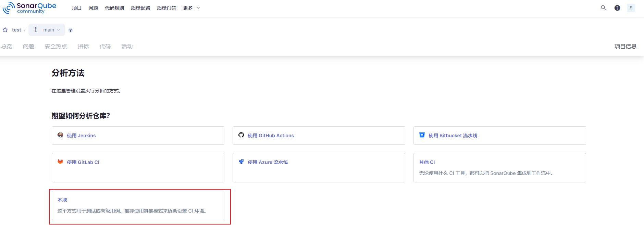This screenshot has height=230, width=644.
Task: Open the 问题 top menu item
Action: [93, 8]
